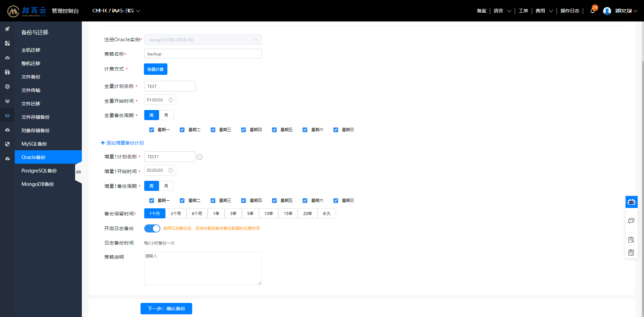The width and height of the screenshot is (644, 317).
Task: Click the highlighted backup layers icon in the icon bar
Action: pyautogui.click(x=7, y=115)
